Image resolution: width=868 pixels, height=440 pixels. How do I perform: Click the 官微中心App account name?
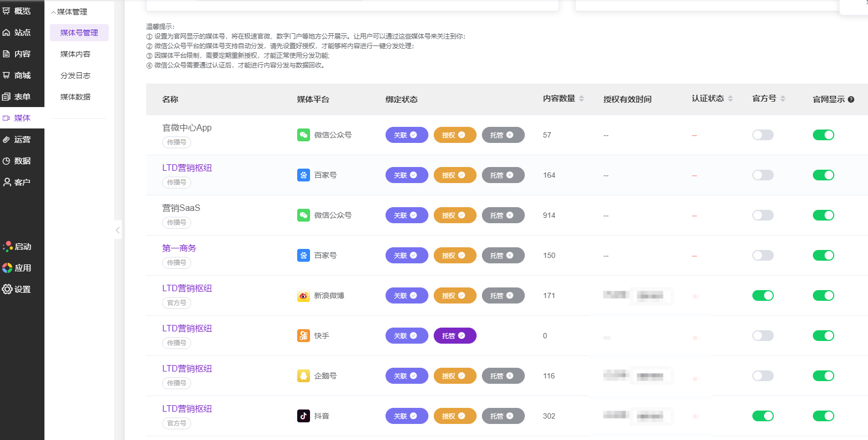[187, 128]
